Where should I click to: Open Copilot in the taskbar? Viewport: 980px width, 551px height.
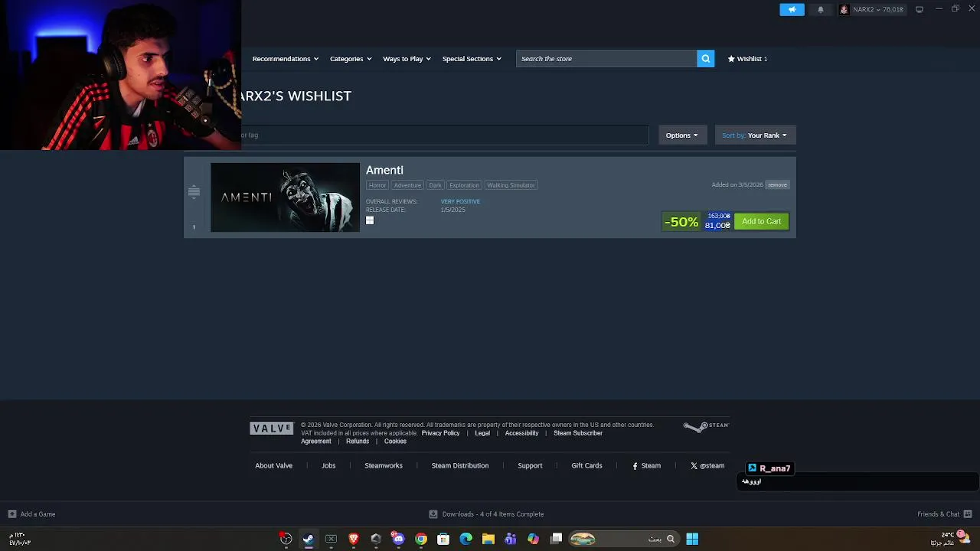[533, 539]
